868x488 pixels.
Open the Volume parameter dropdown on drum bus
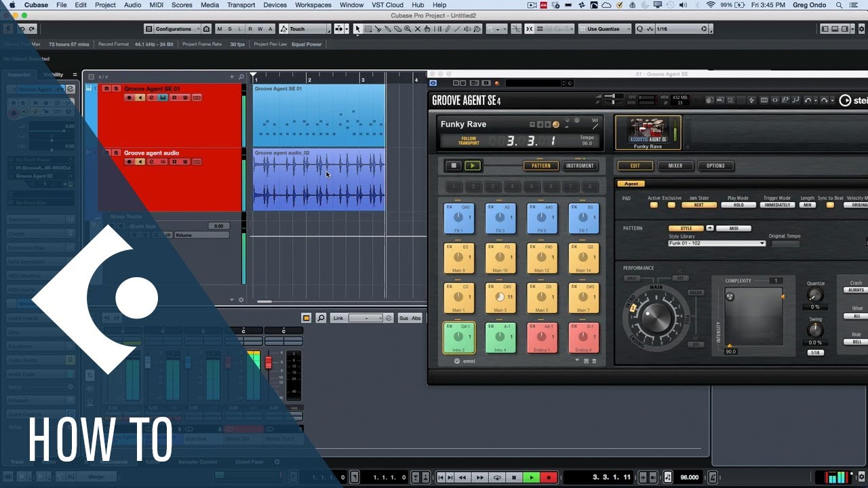coord(201,235)
